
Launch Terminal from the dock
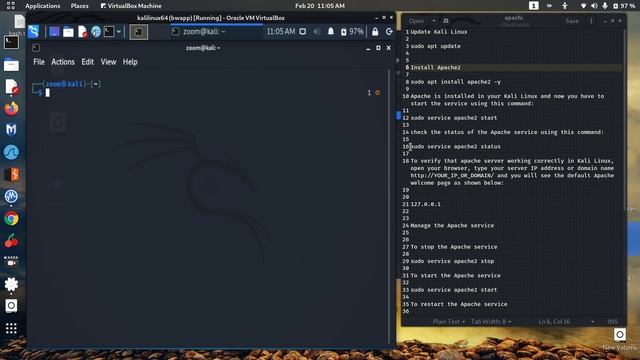[11, 42]
